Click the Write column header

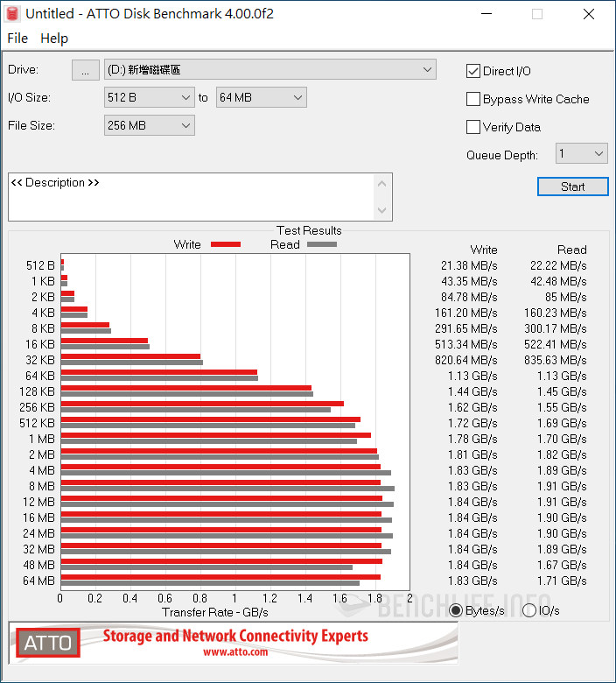pyautogui.click(x=484, y=250)
